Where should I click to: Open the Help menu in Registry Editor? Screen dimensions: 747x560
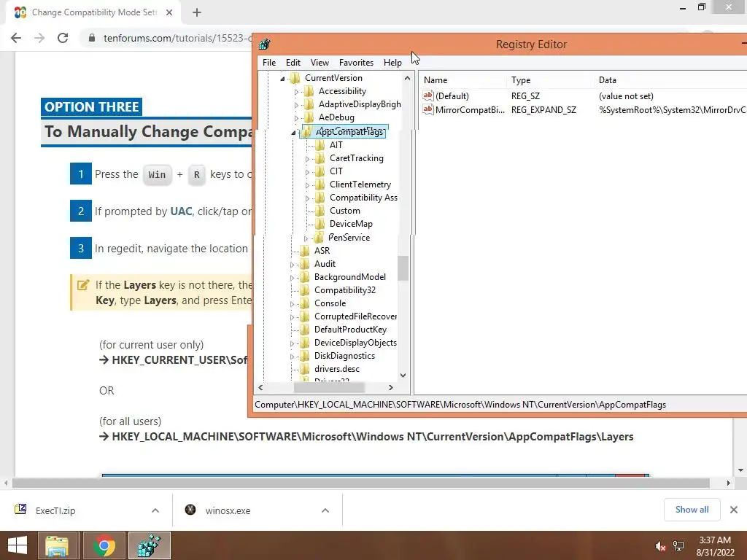(392, 63)
